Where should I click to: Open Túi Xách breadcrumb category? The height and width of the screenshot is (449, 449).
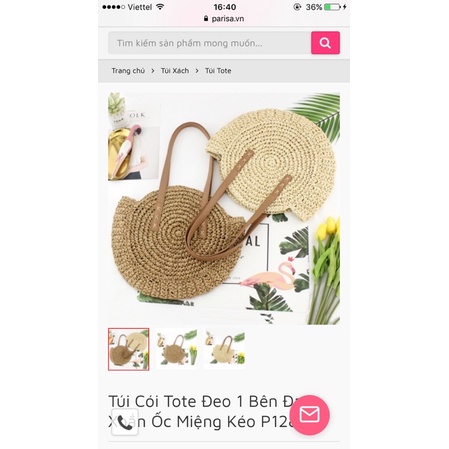pos(175,71)
